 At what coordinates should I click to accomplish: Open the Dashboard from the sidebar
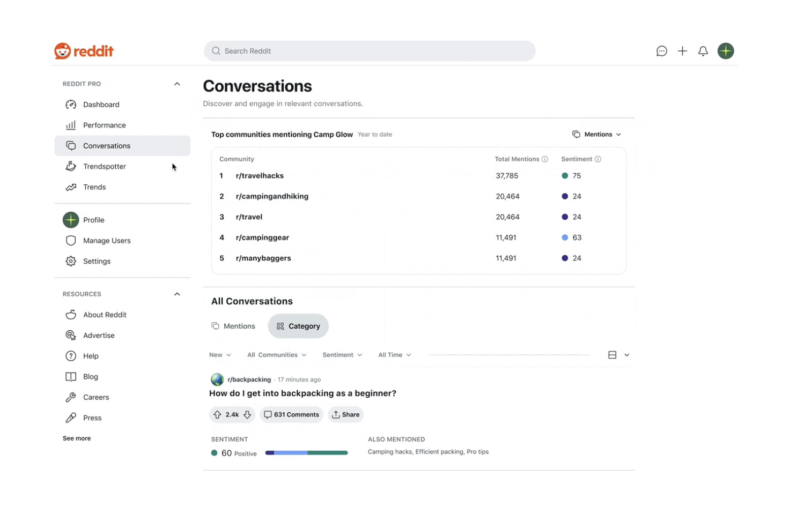coord(101,104)
